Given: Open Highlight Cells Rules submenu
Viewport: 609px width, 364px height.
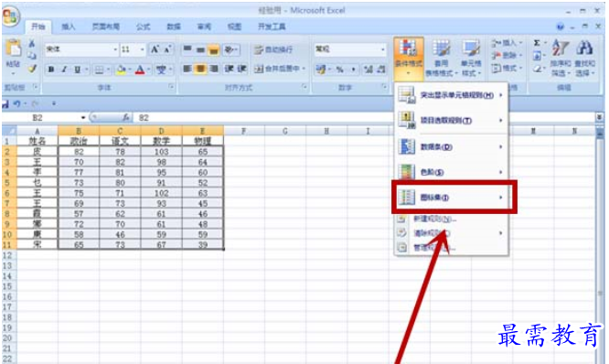Looking at the screenshot, I should (452, 95).
